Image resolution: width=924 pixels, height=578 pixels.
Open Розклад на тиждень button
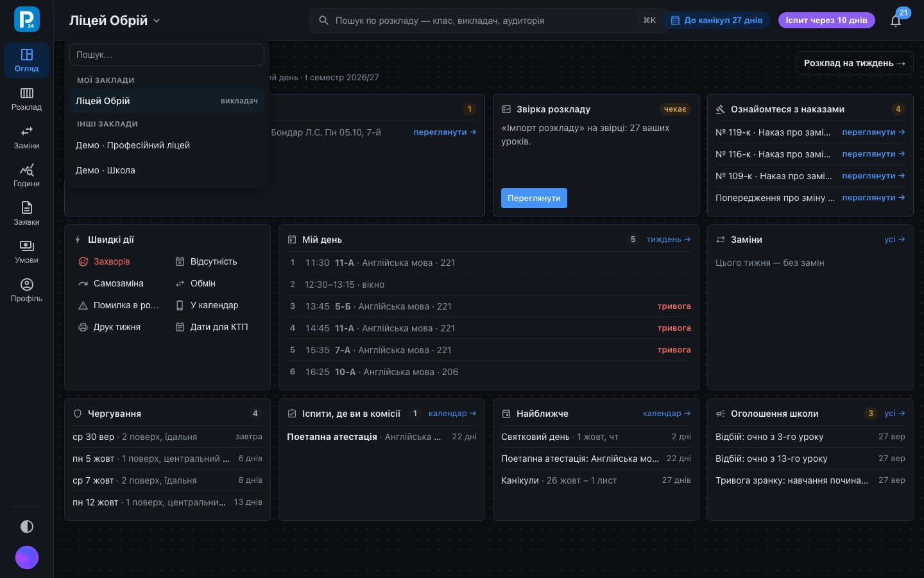(854, 63)
